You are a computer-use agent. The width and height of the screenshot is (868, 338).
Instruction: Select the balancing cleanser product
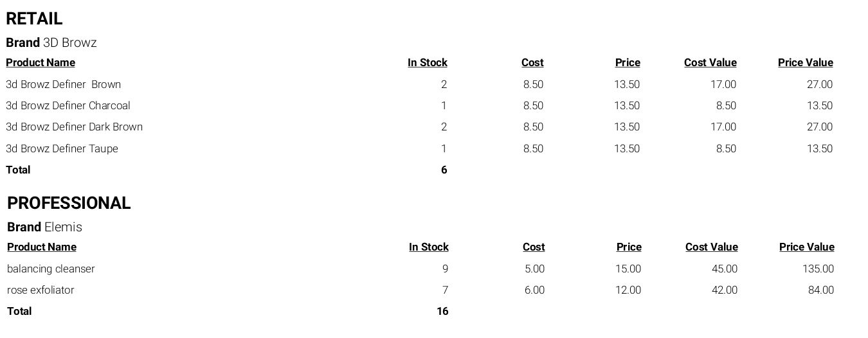[x=51, y=269]
